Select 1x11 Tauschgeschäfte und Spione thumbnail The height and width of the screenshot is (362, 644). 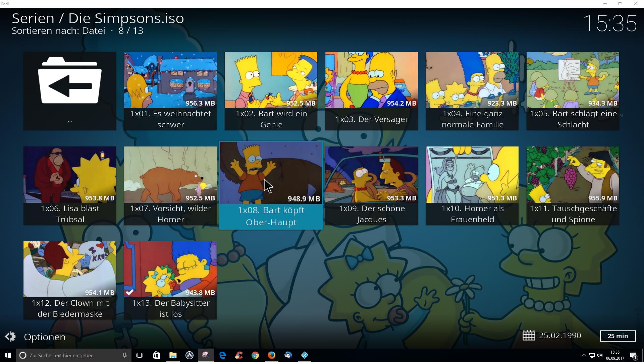pyautogui.click(x=573, y=175)
